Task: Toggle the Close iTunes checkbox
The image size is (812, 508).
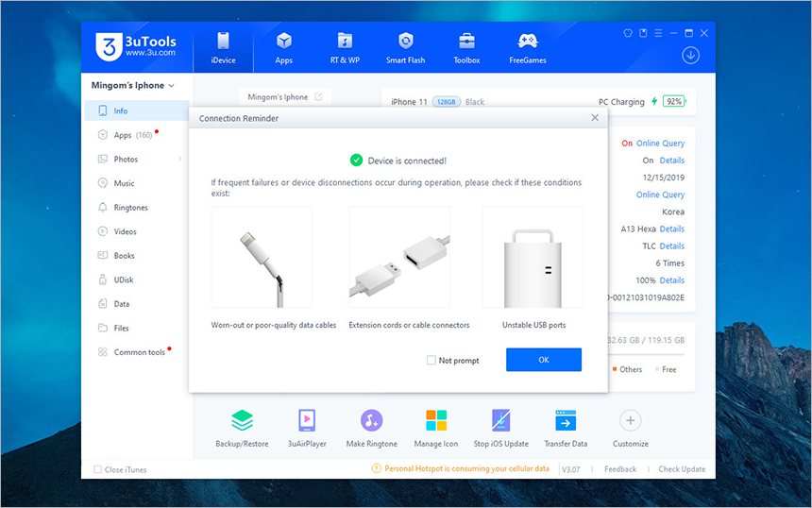Action: [97, 469]
